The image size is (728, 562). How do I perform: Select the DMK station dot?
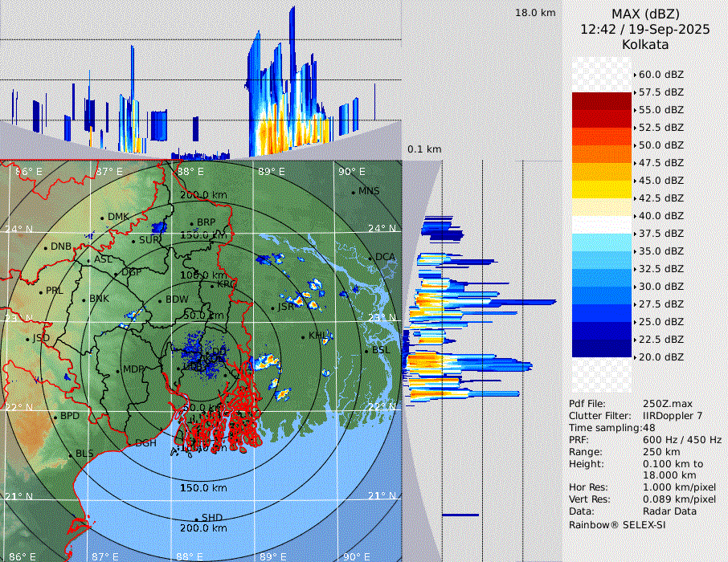[x=103, y=218]
